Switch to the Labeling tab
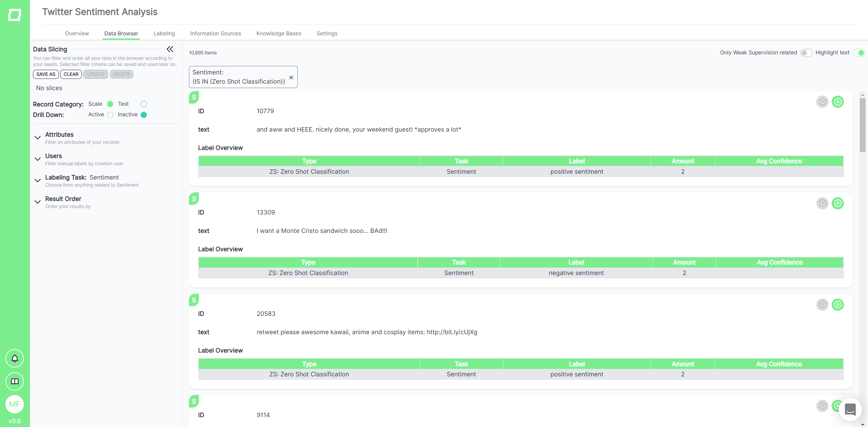The width and height of the screenshot is (868, 427). click(x=164, y=33)
